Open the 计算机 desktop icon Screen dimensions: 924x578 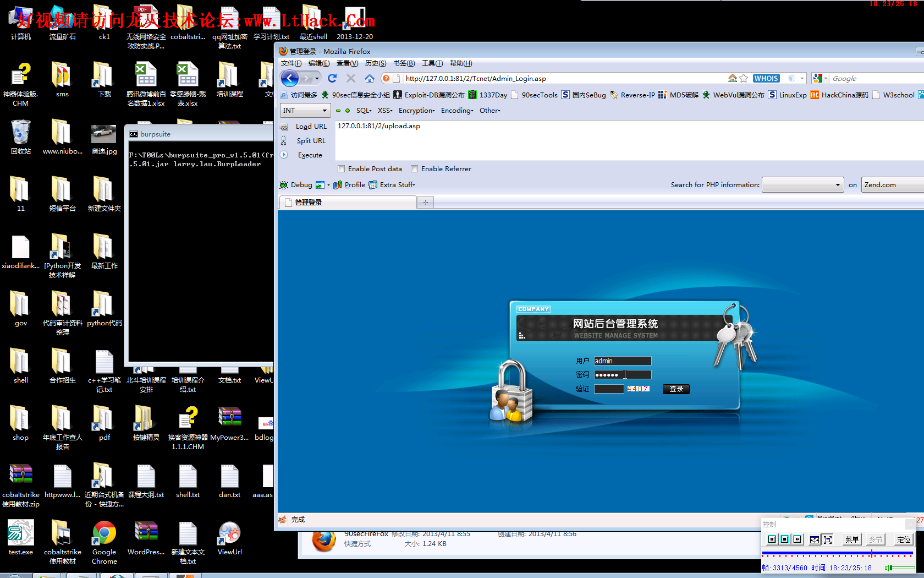tap(20, 18)
